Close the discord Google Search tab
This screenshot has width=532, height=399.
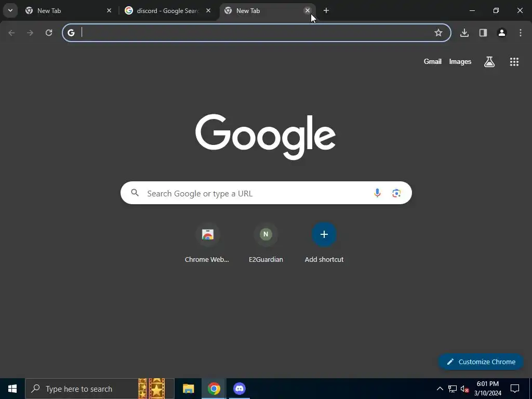click(208, 10)
